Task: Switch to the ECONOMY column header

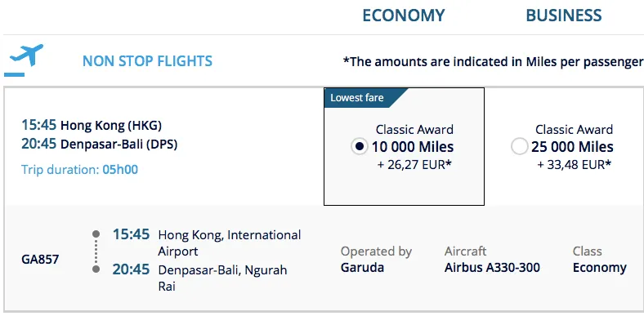Action: pyautogui.click(x=404, y=16)
